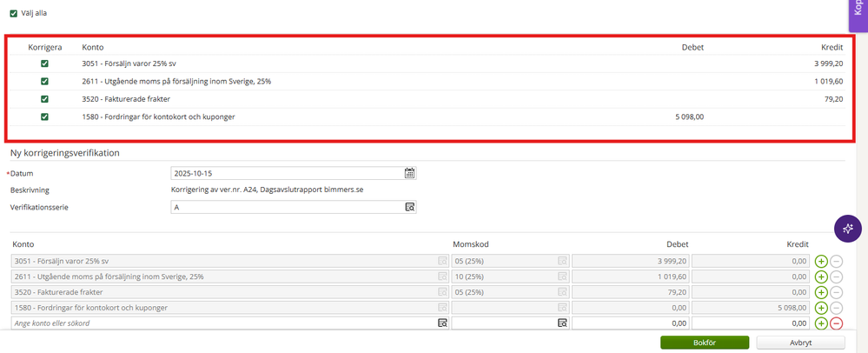This screenshot has width=868, height=353.
Task: Toggle the Välj alla checkbox
Action: [14, 13]
